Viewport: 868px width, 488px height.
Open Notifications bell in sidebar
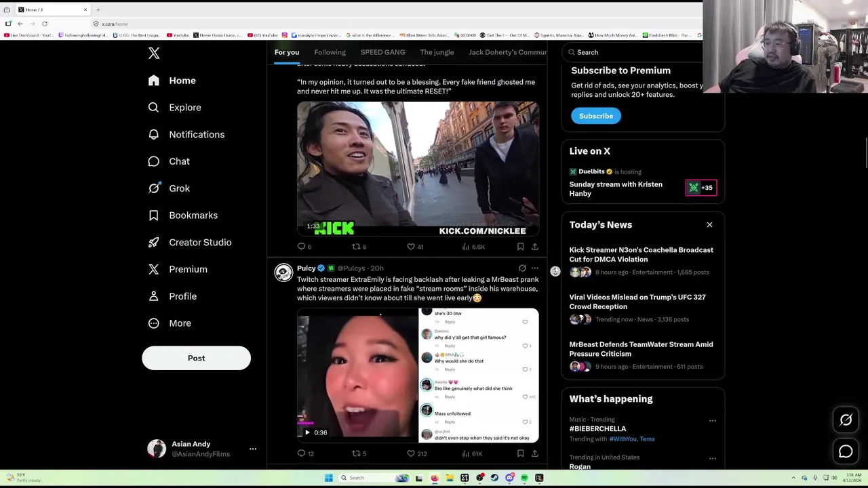pos(186,134)
